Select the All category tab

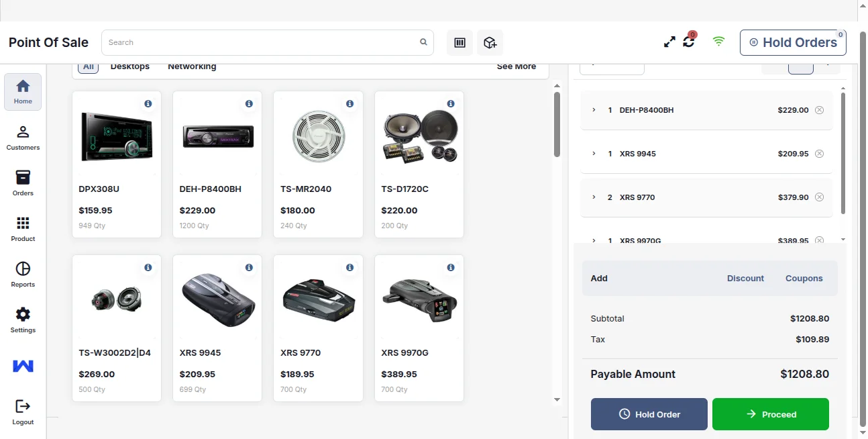click(x=89, y=66)
